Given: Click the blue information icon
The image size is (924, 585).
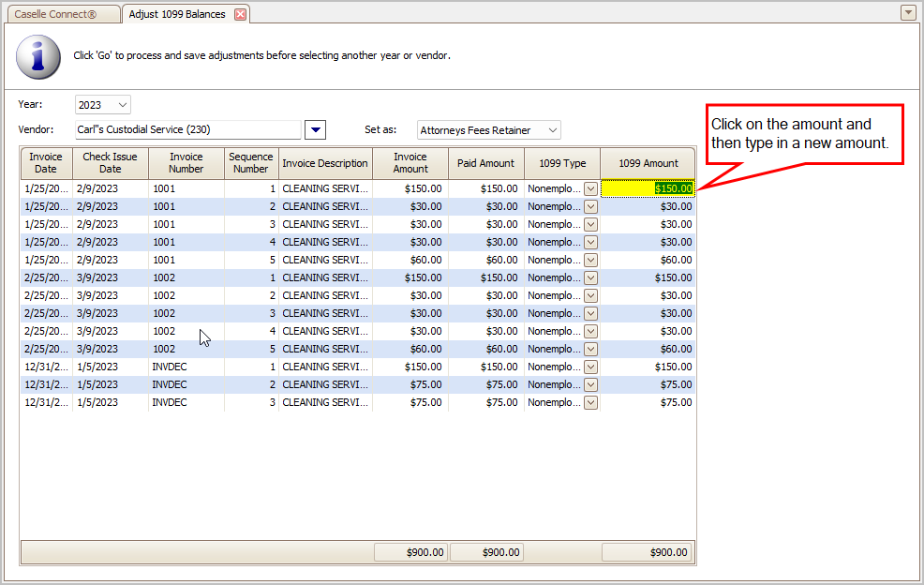Looking at the screenshot, I should click(38, 56).
